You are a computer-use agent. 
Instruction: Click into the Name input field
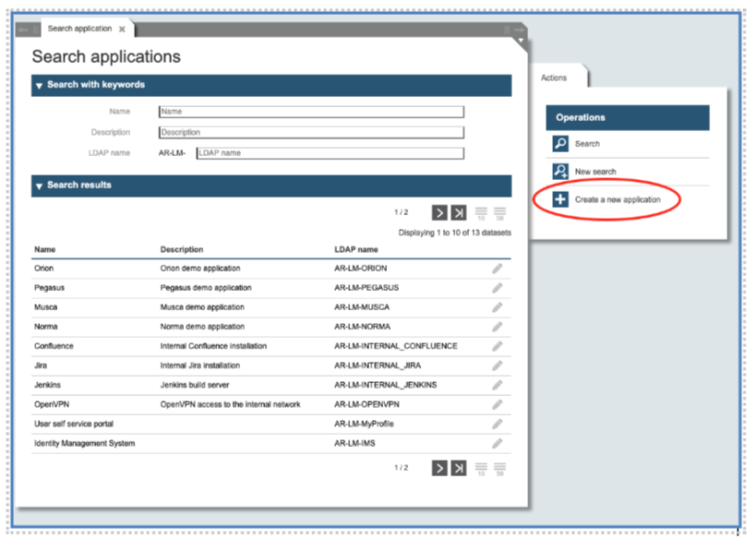click(x=311, y=112)
